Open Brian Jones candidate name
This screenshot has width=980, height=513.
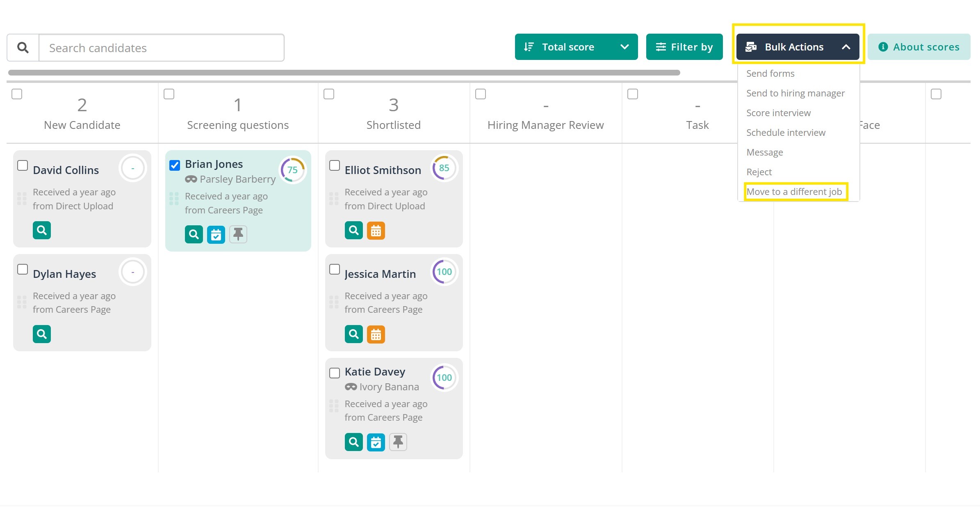tap(214, 164)
